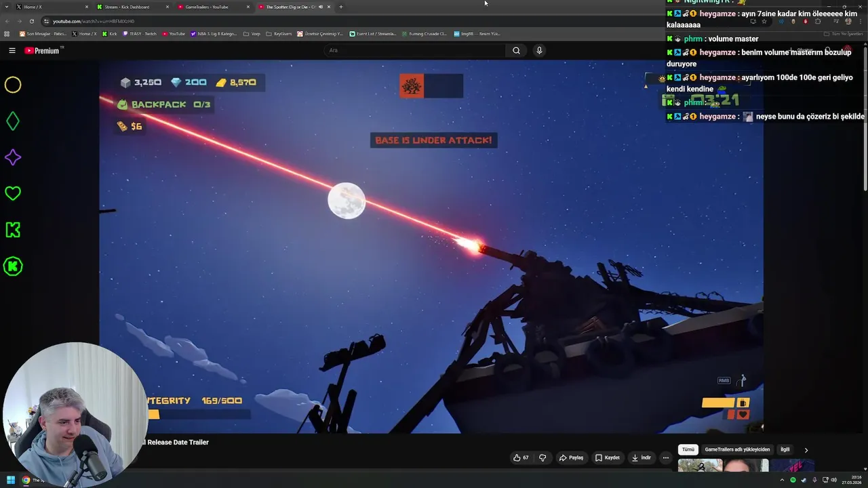This screenshot has height=488, width=868.
Task: Show hidden system tray icons chevron
Action: click(781, 480)
